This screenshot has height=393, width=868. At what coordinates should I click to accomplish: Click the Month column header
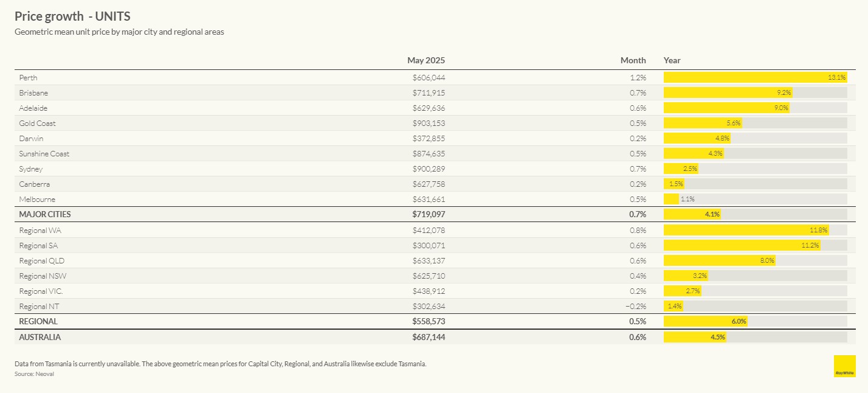click(633, 60)
